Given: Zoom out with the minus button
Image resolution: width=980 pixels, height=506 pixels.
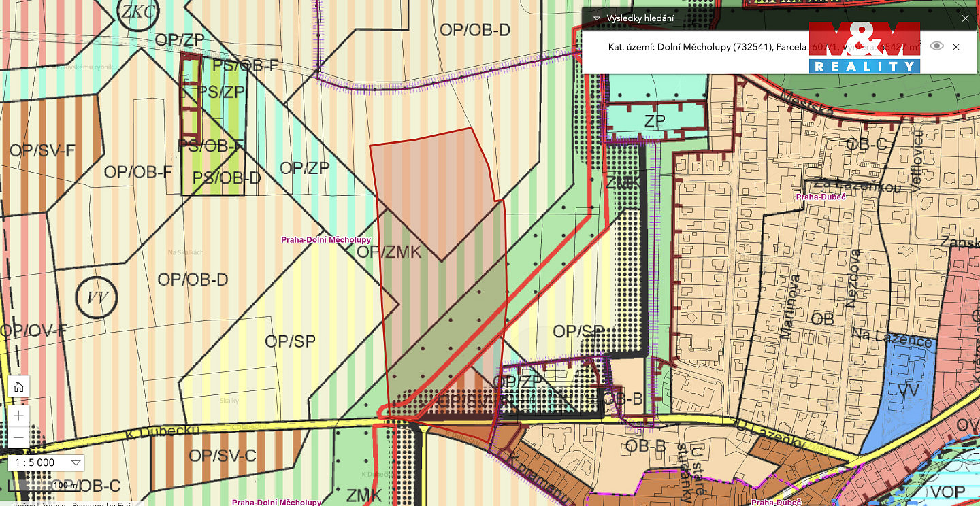Looking at the screenshot, I should [x=18, y=437].
